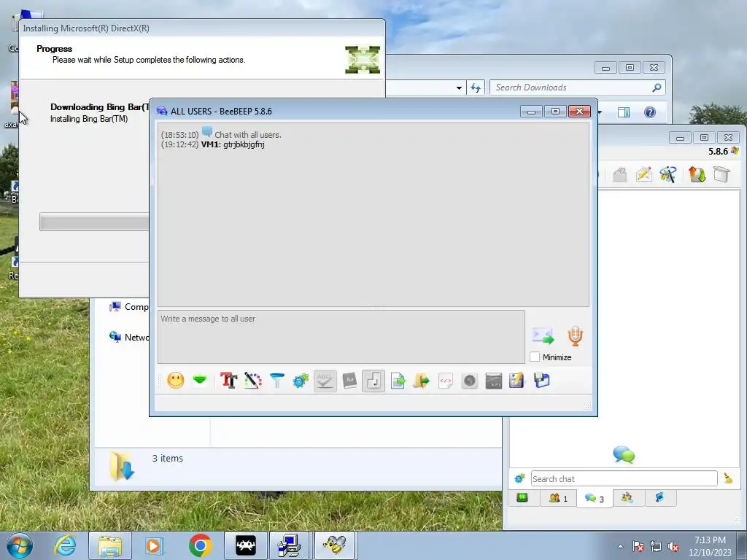Click the floppy disk with pencil icon
This screenshot has width=747, height=560.
point(517,381)
